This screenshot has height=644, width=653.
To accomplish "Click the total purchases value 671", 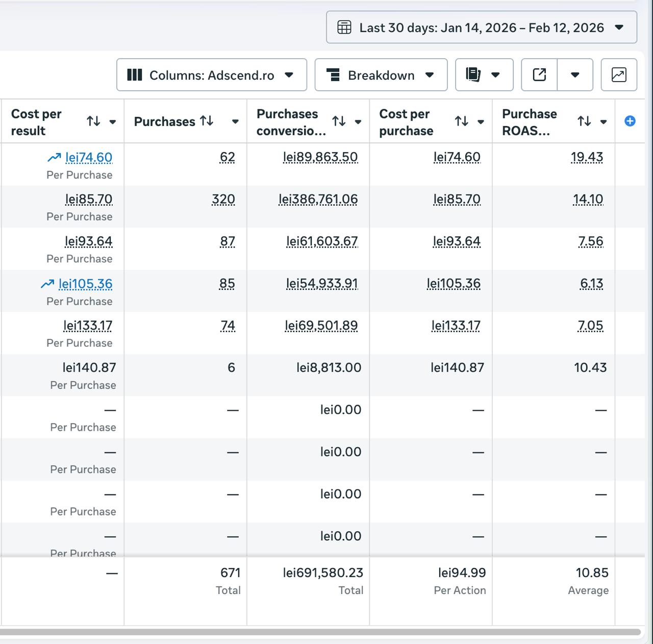I will click(231, 573).
